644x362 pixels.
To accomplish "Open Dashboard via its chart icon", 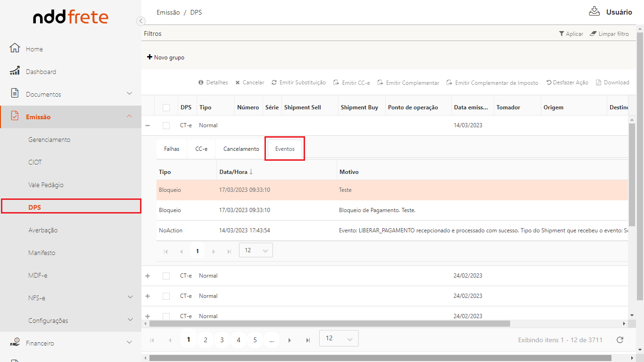I will [15, 71].
